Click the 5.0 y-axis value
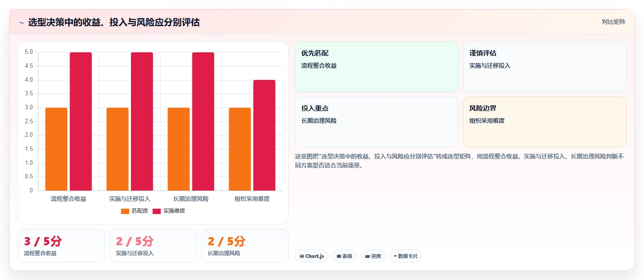The image size is (644, 280). coord(29,52)
